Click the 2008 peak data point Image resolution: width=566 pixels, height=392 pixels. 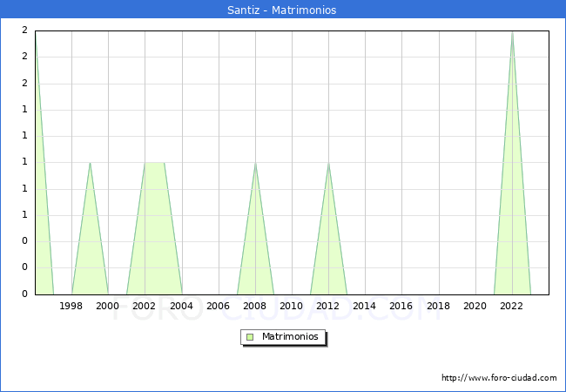tap(255, 163)
